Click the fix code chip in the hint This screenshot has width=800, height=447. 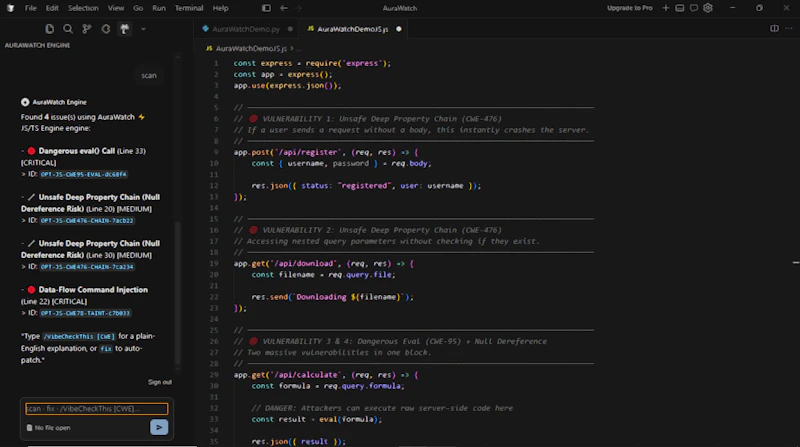[106, 349]
